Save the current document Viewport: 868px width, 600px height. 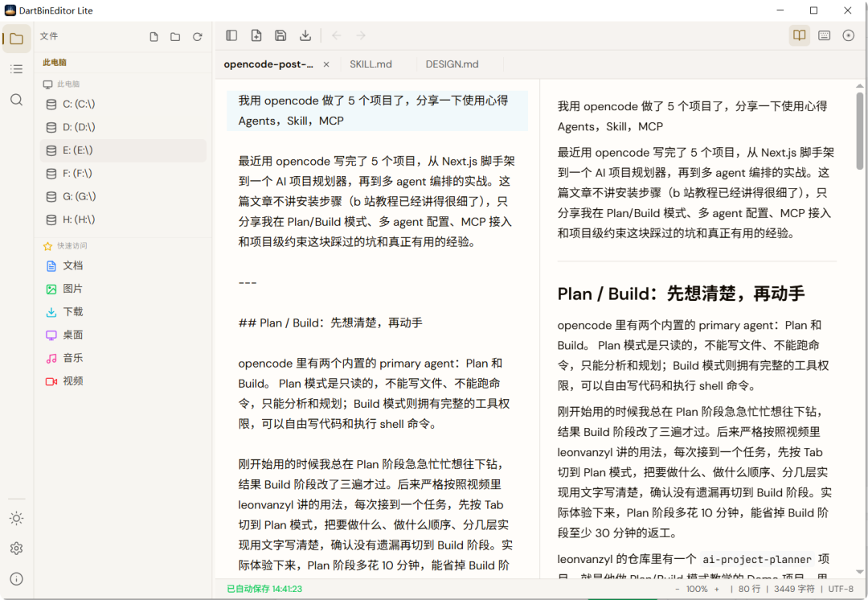[280, 35]
